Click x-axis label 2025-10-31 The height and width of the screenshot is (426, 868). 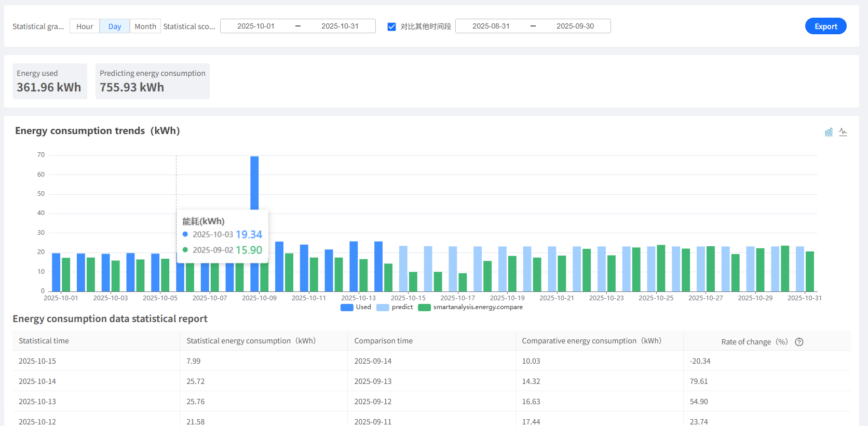[x=805, y=298]
